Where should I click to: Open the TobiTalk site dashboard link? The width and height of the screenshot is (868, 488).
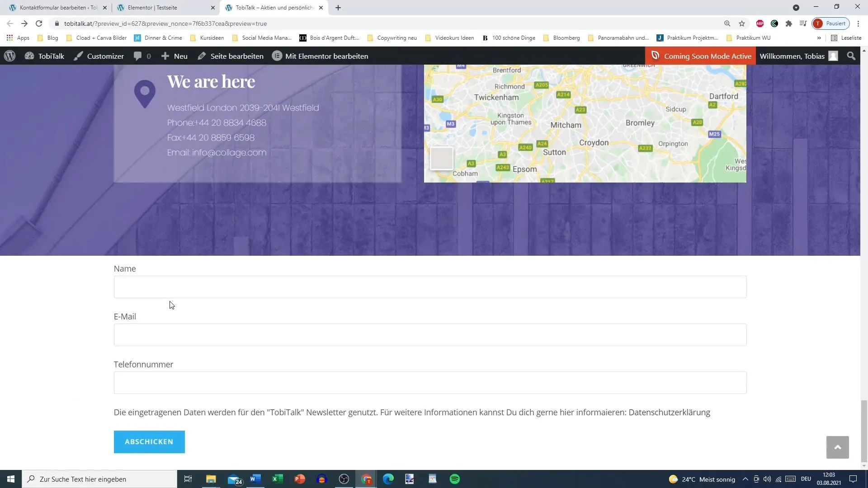[x=44, y=56]
